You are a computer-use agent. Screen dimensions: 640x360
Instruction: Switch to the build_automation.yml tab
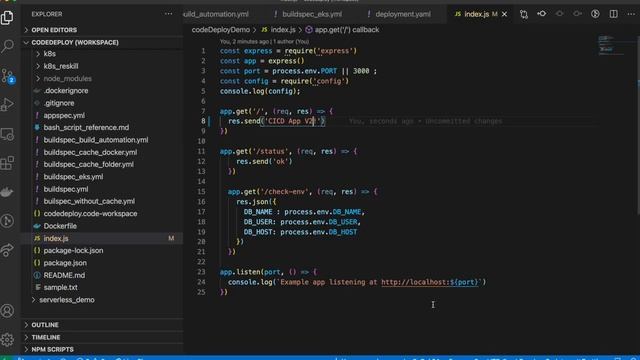click(x=216, y=14)
